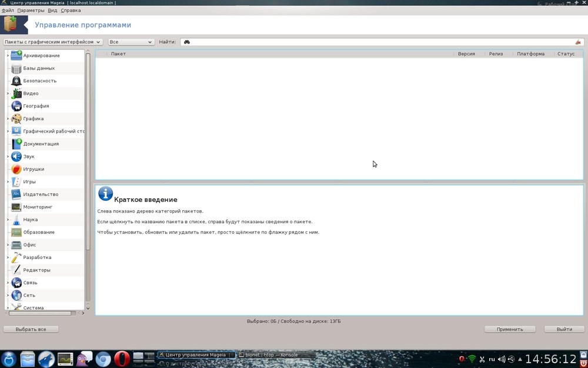Open the Все status filter dropdown
This screenshot has width=588, height=368.
click(x=131, y=42)
